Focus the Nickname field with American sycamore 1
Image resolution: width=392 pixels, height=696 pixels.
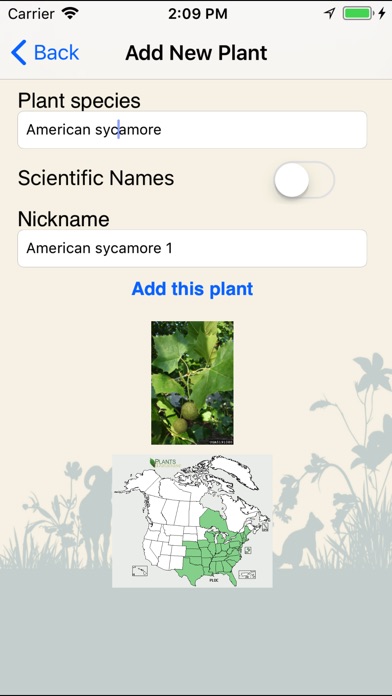point(192,249)
